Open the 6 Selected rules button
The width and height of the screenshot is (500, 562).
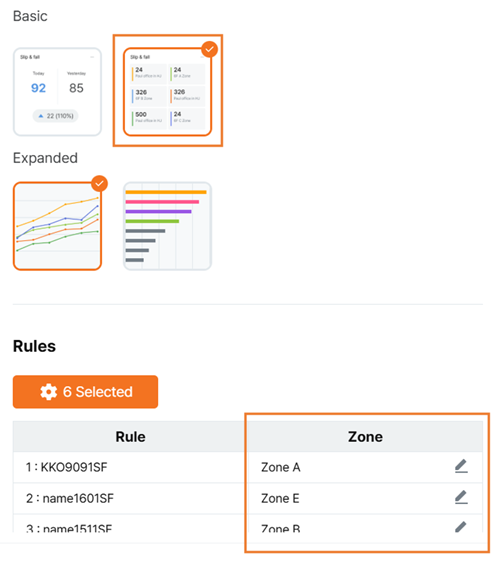click(85, 392)
